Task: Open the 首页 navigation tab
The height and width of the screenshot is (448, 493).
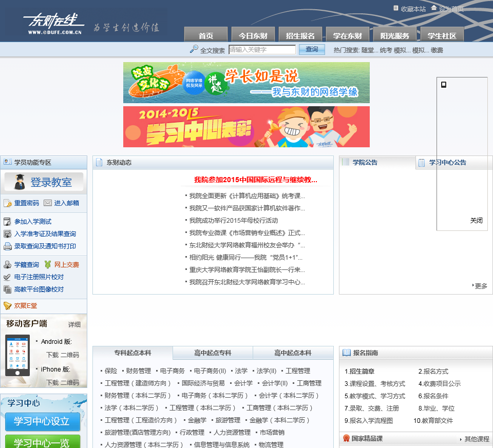Action: [x=205, y=34]
